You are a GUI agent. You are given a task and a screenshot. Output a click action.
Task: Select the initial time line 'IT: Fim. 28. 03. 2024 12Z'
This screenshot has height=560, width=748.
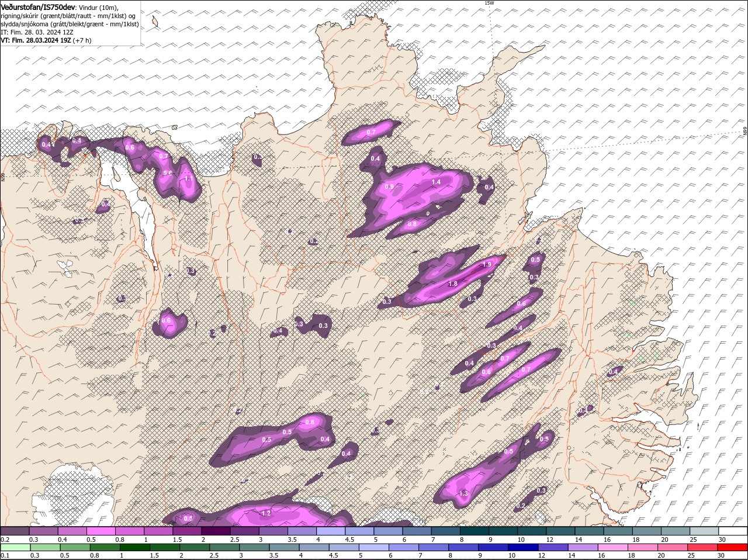coord(37,32)
